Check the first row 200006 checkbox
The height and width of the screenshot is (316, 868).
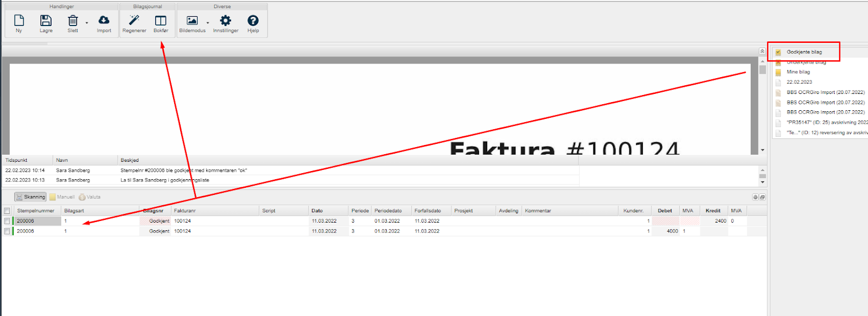(x=7, y=221)
